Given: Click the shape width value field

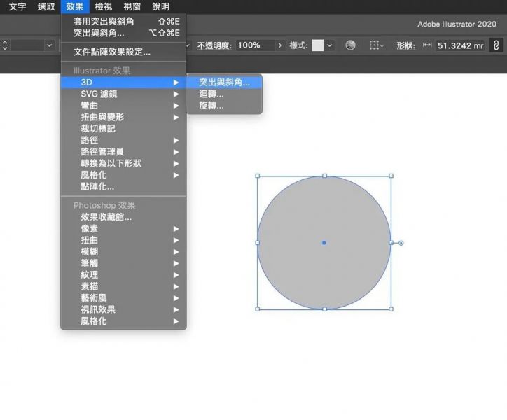Looking at the screenshot, I should tap(459, 45).
